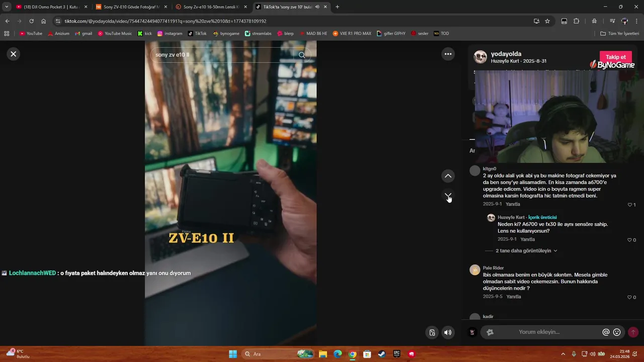
Task: Open Tüm Yer İşaretleri bookmarks folder
Action: pyautogui.click(x=620, y=34)
